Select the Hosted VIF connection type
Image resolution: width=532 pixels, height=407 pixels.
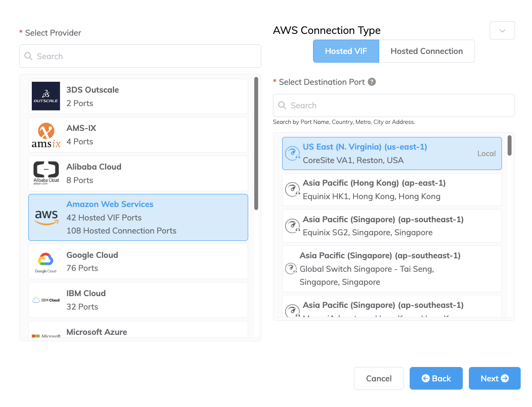[x=346, y=51]
